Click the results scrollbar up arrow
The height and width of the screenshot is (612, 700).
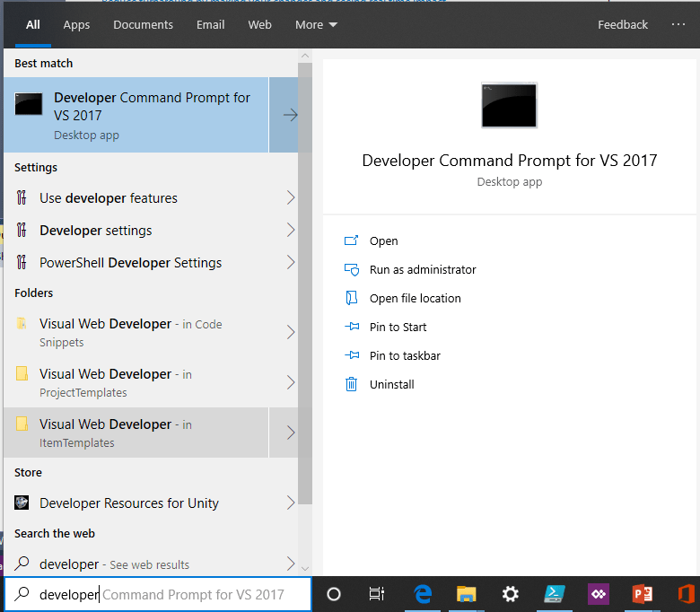pyautogui.click(x=305, y=57)
